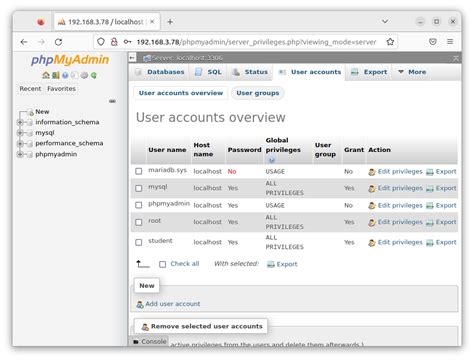This screenshot has width=474, height=360.
Task: Edit privileges for mariadb.sys user
Action: point(396,171)
